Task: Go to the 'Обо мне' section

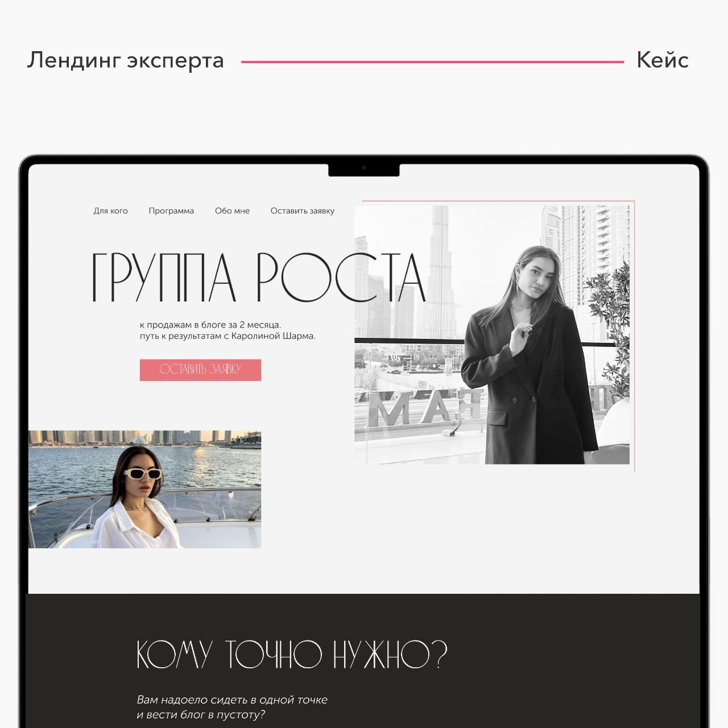Action: click(232, 211)
